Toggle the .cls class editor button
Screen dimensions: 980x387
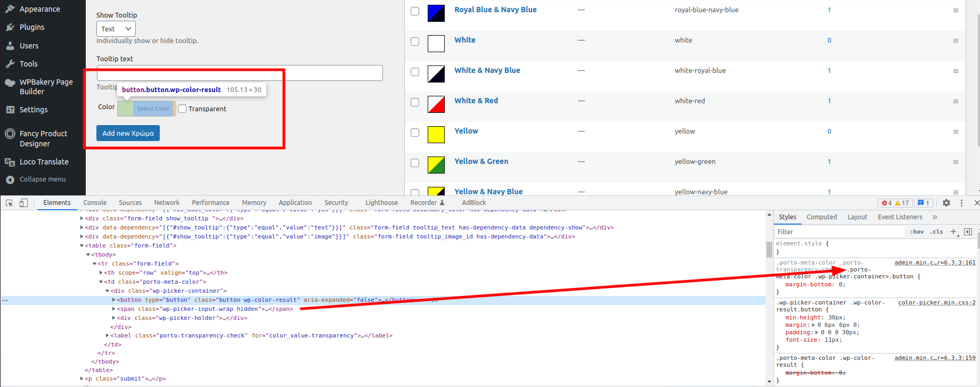click(x=936, y=232)
